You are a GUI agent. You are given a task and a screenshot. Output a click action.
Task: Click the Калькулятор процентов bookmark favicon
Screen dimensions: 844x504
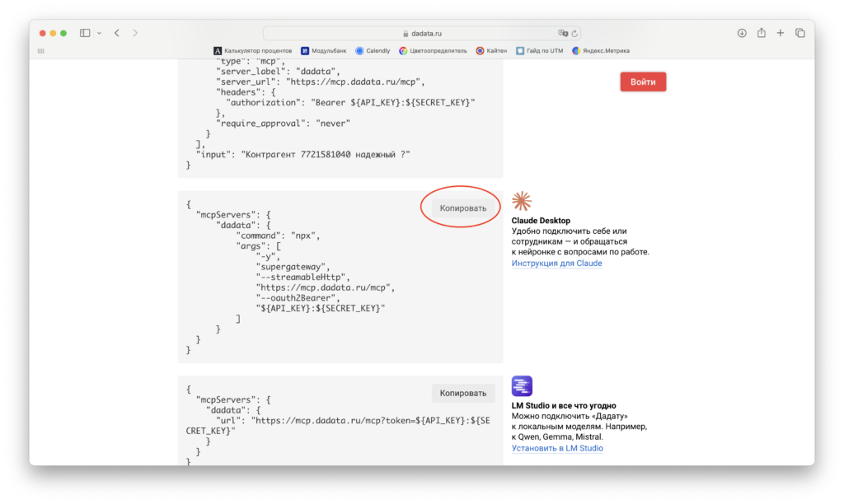[218, 50]
